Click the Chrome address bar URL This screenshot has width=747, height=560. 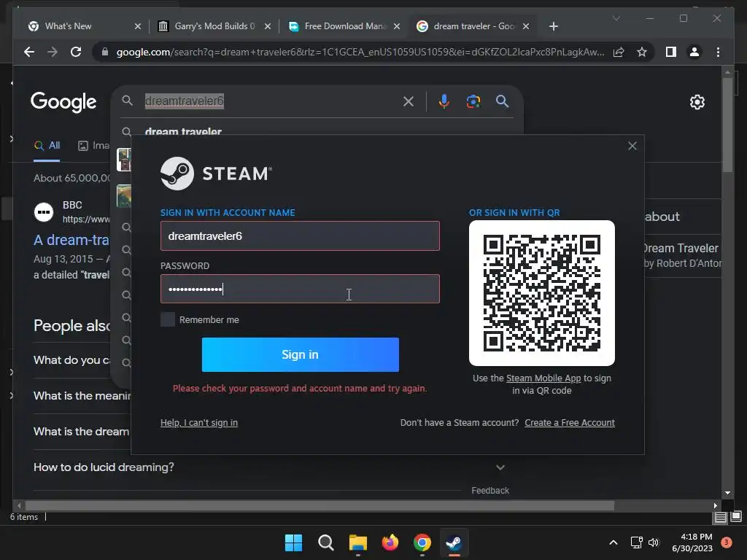click(x=360, y=52)
